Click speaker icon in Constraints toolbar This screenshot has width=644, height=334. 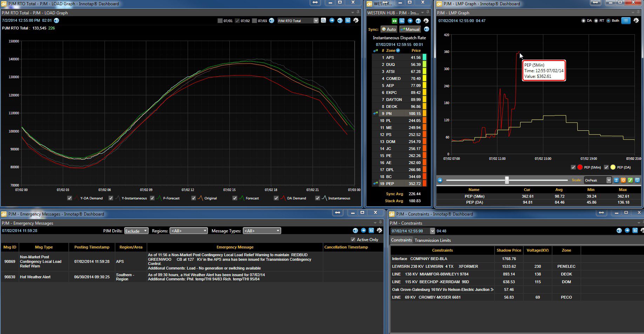point(619,230)
